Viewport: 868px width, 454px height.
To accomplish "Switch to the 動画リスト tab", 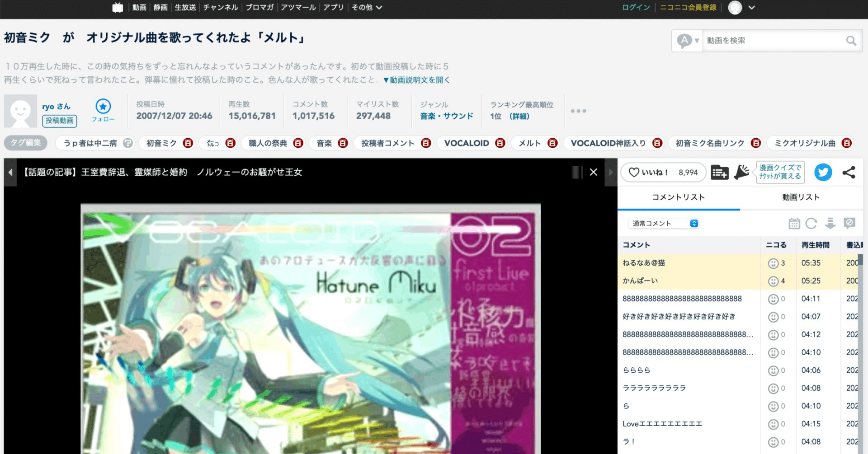I will [x=801, y=197].
